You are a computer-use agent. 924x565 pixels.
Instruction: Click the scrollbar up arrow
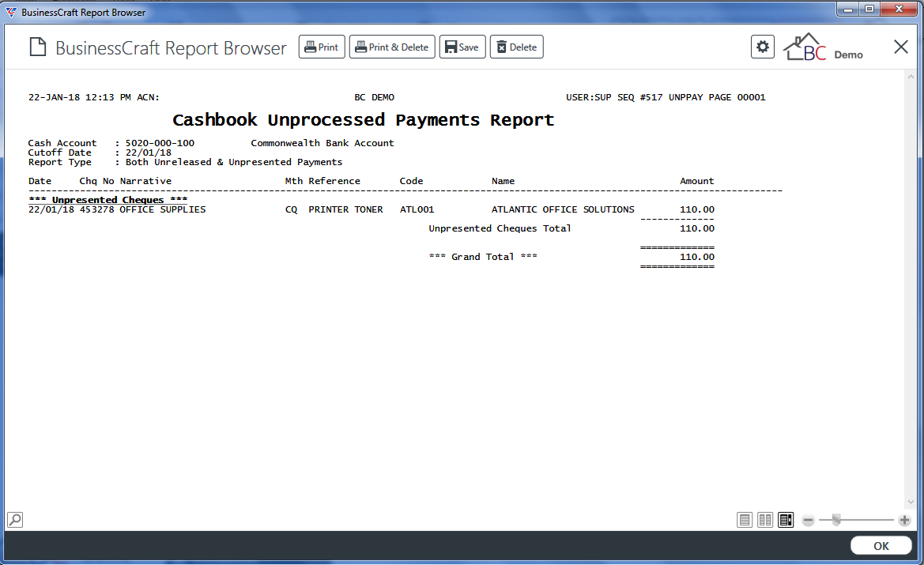coord(911,77)
